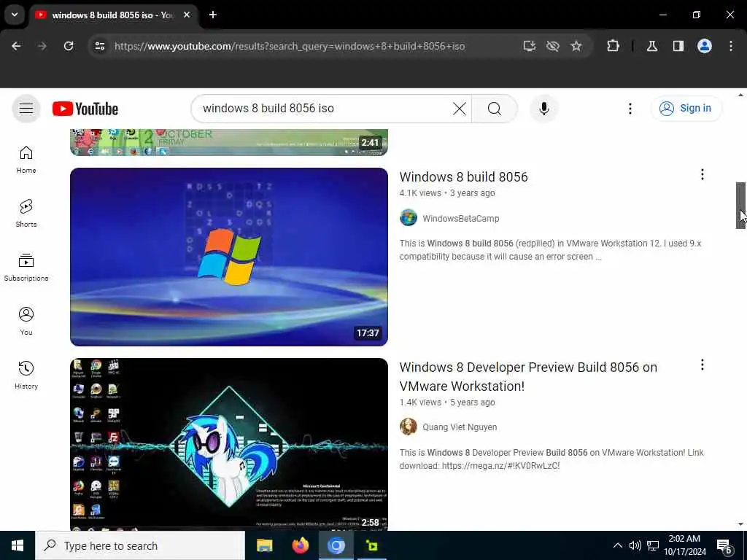Visit the Quang Viet Nguyen channel
Image resolution: width=747 pixels, height=560 pixels.
[460, 427]
